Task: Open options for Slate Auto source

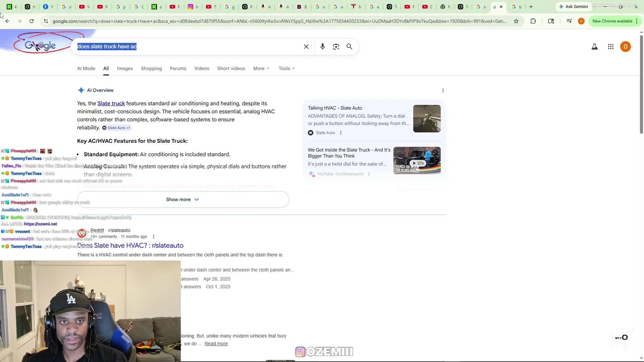Action: click(341, 133)
